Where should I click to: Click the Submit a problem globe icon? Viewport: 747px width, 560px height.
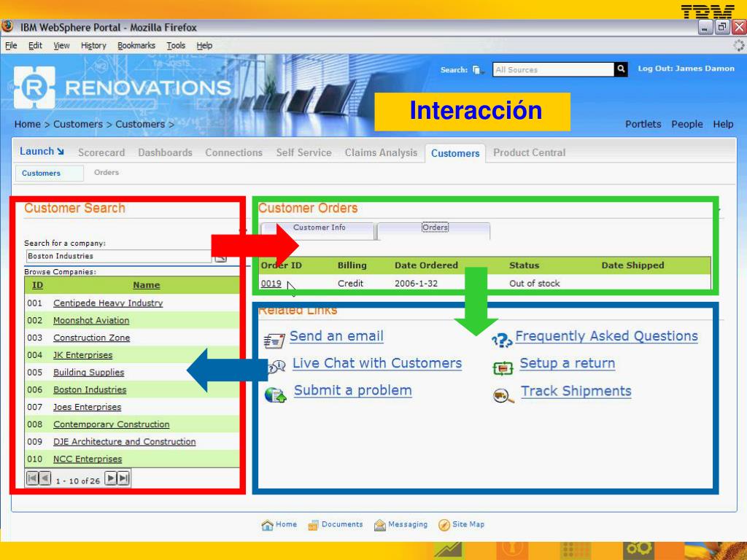(275, 394)
